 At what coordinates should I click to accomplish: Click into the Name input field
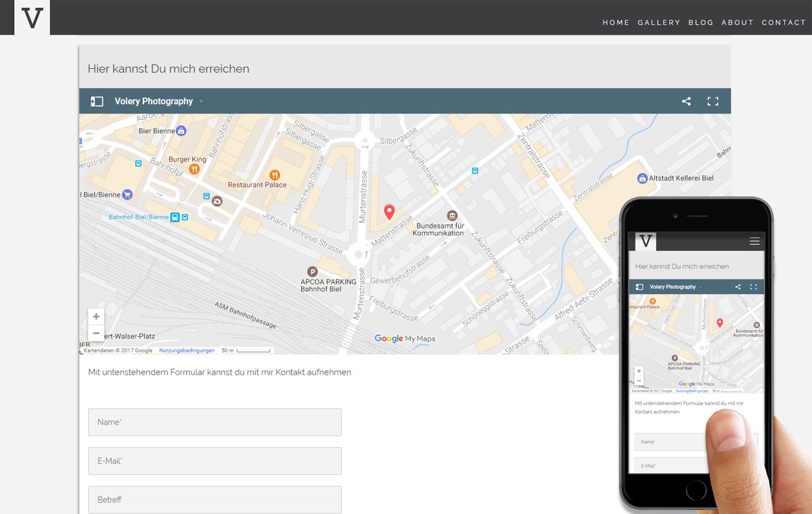(x=215, y=422)
